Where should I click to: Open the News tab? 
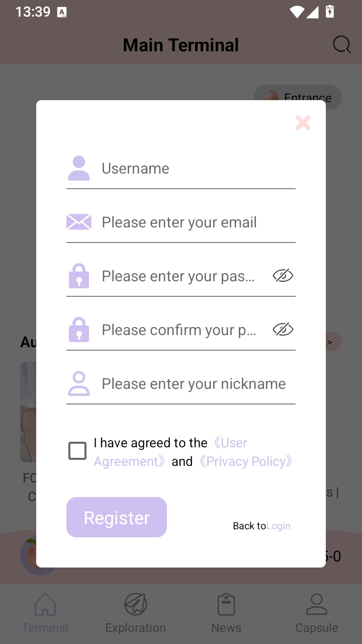click(x=226, y=613)
